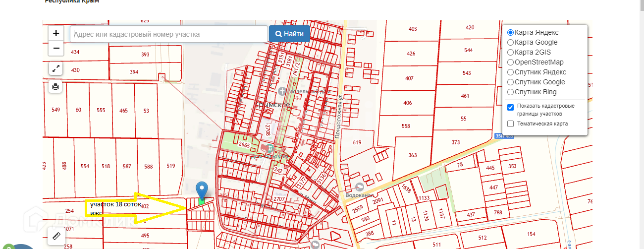Click parcel number 2559
This screenshot has width=644, height=249.
(358, 209)
